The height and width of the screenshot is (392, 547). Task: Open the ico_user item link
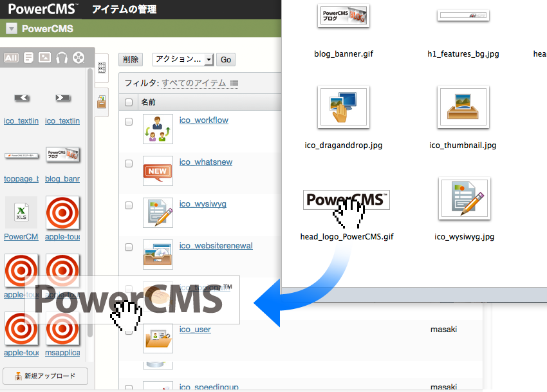pyautogui.click(x=195, y=330)
